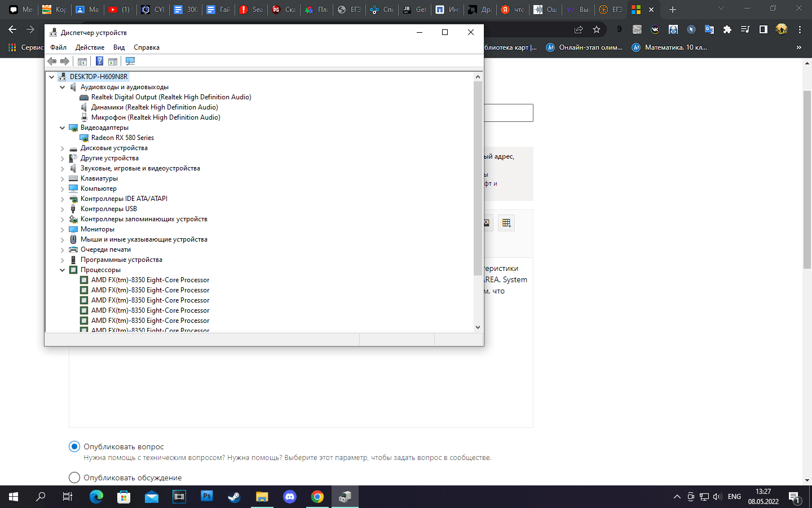Open Windows Start menu

[14, 497]
